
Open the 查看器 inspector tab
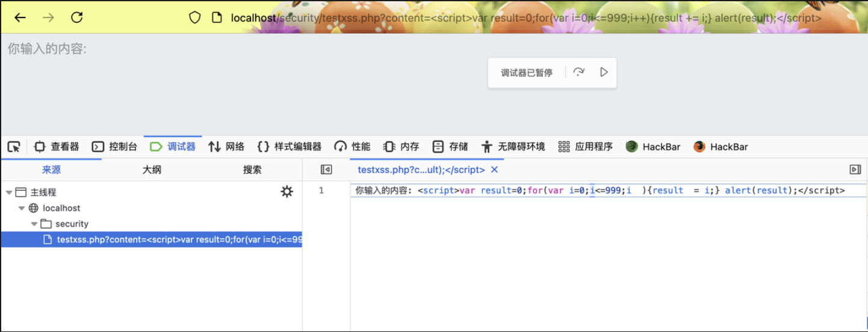click(x=56, y=147)
